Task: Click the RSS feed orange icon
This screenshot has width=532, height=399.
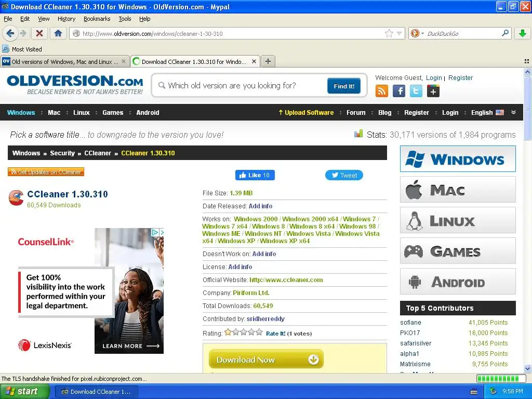Action: (382, 91)
